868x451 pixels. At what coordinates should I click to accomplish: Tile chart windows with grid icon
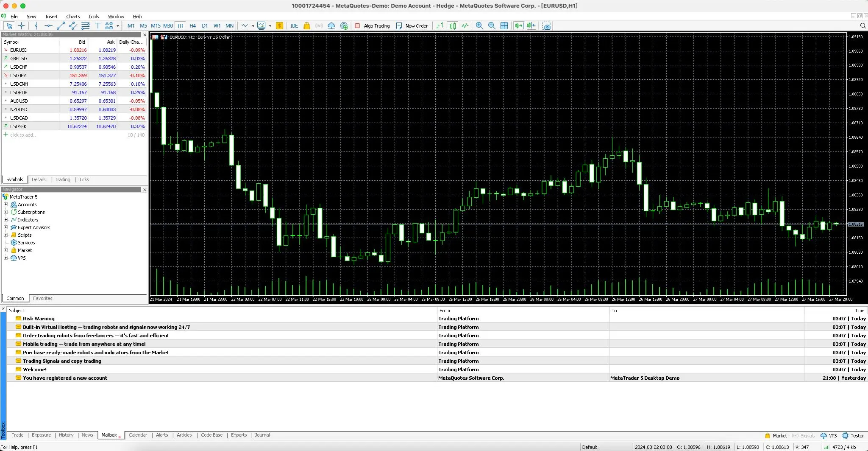(504, 26)
